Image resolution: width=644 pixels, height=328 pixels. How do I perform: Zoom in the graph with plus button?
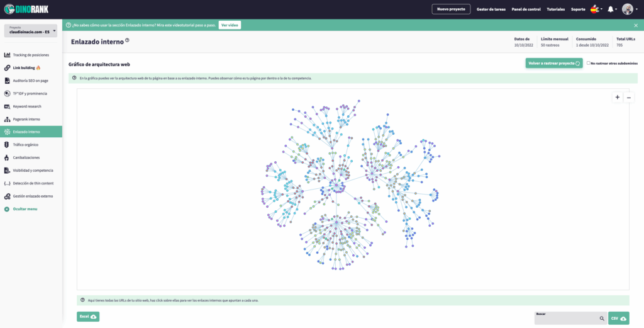618,98
